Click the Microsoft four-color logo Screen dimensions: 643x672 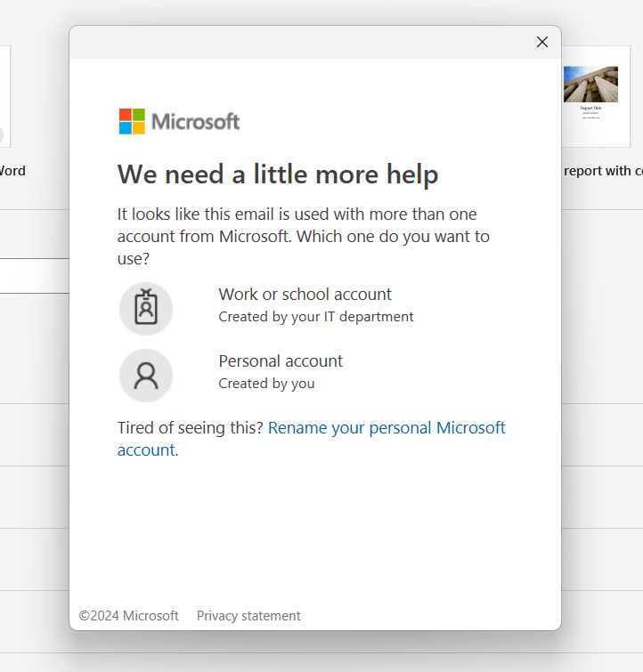pyautogui.click(x=132, y=121)
